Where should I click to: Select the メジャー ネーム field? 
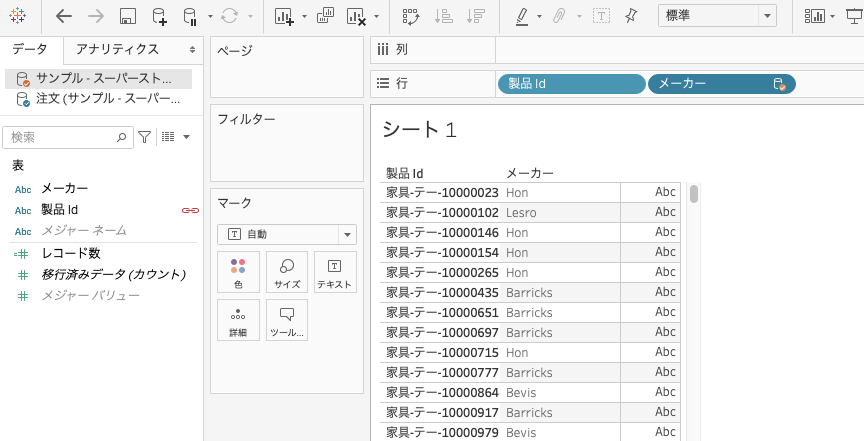[84, 231]
